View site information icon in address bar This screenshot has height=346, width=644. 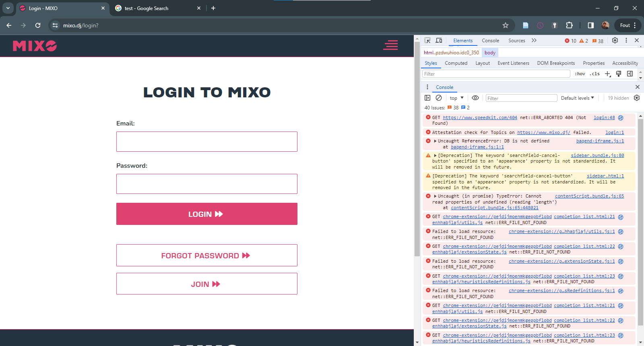(56, 25)
